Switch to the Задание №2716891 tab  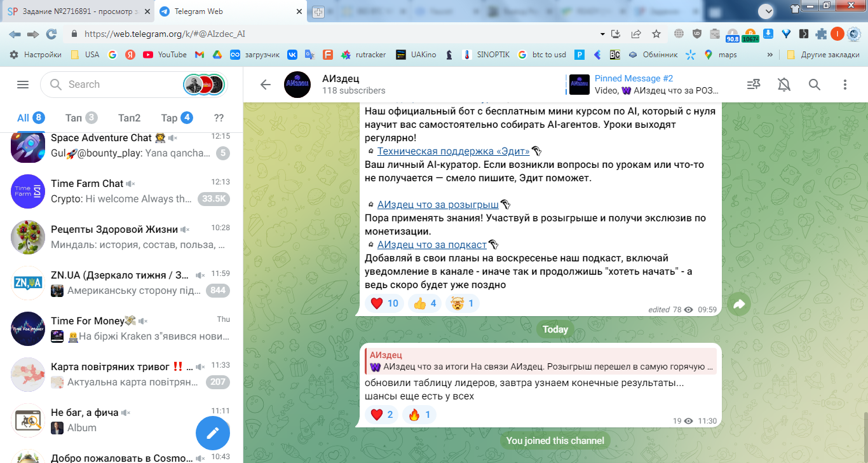[77, 12]
